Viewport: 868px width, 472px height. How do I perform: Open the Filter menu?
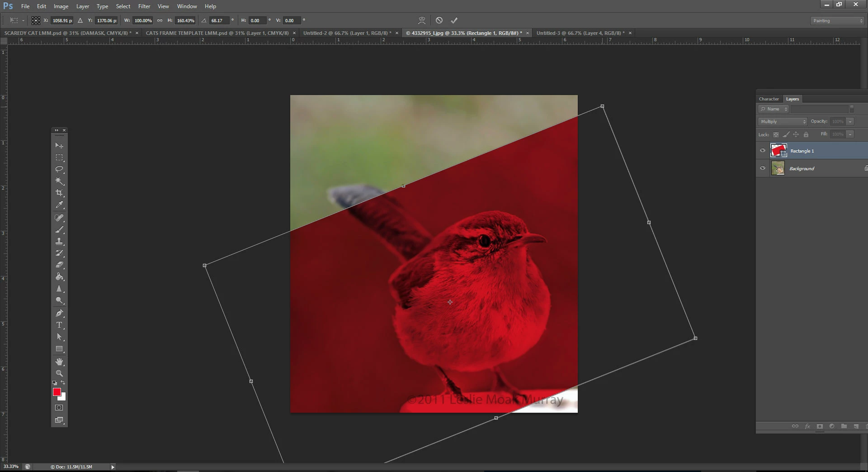[x=144, y=6]
